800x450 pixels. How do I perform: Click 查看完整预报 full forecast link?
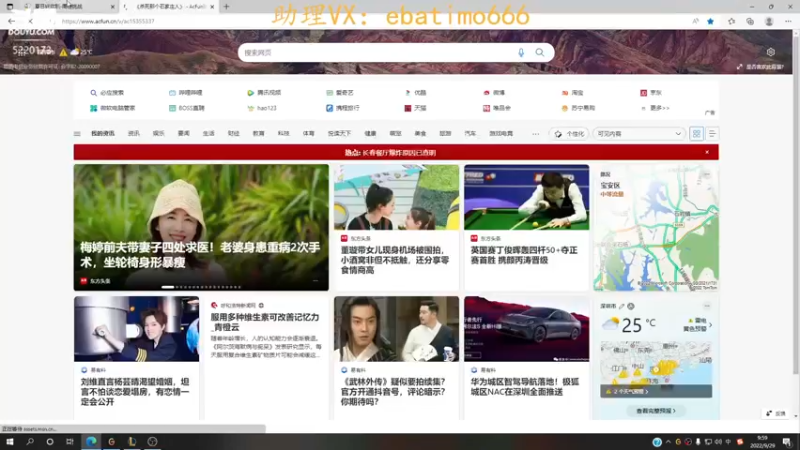coord(656,411)
